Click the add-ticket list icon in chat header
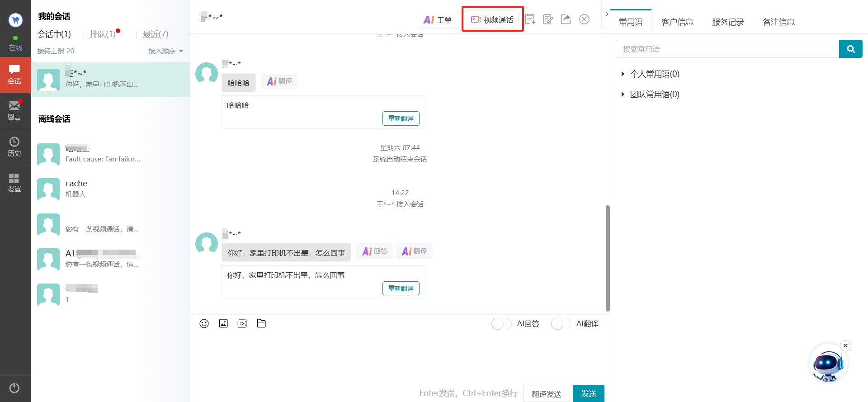868x402 pixels. (x=530, y=19)
